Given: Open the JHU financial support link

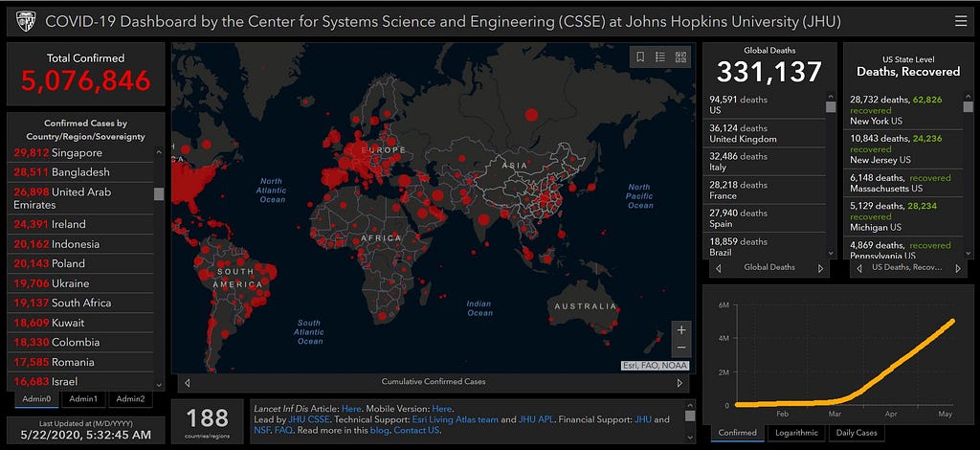Looking at the screenshot, I should click(x=642, y=420).
